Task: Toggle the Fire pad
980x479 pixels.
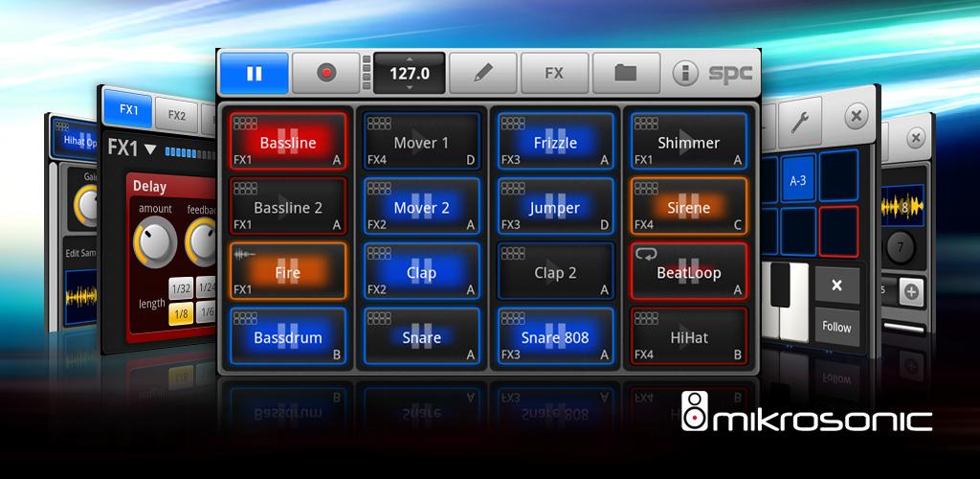Action: click(x=288, y=271)
